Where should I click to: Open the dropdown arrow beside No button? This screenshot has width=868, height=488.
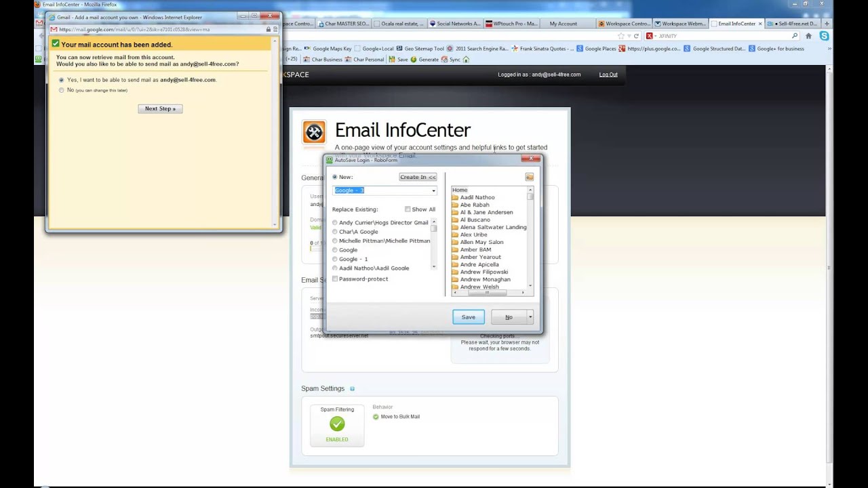(x=530, y=317)
